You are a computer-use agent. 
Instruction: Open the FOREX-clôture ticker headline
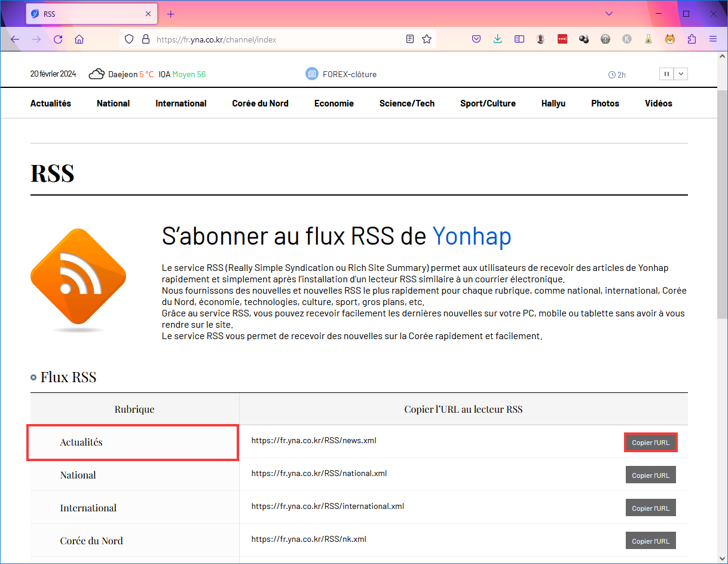(x=350, y=74)
